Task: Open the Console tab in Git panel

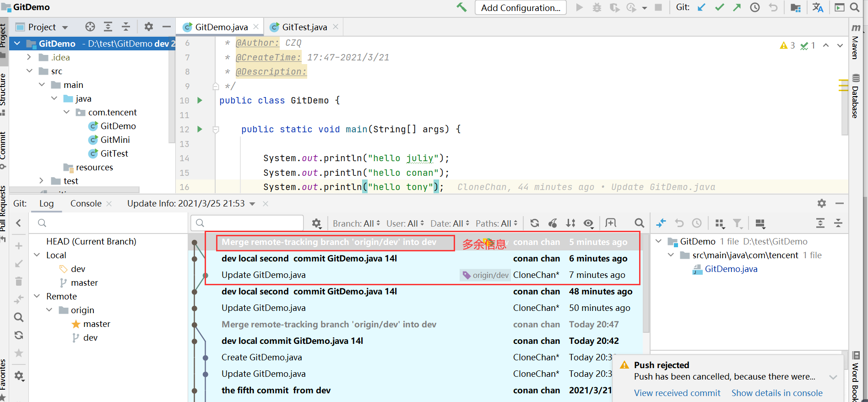Action: [86, 203]
